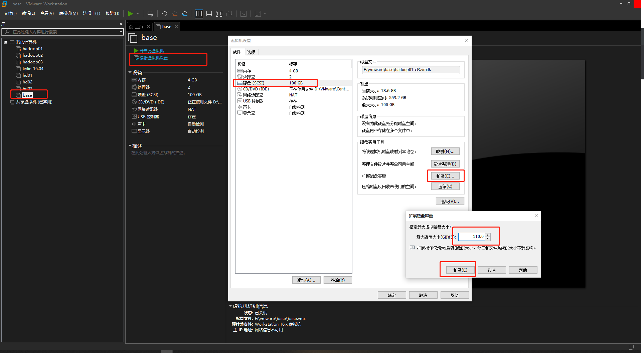This screenshot has width=644, height=353.
Task: Click 扩展(E) in the expand disk dialog
Action: [460, 270]
